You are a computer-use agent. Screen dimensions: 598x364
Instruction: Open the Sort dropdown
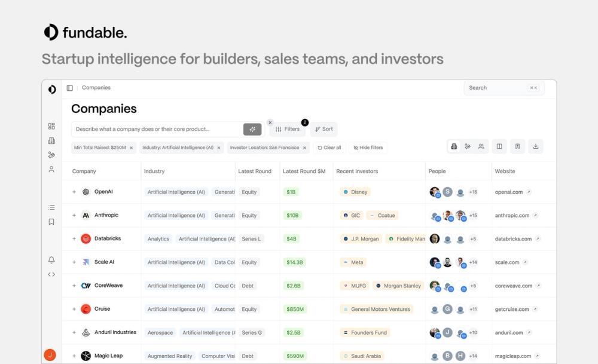pos(324,129)
